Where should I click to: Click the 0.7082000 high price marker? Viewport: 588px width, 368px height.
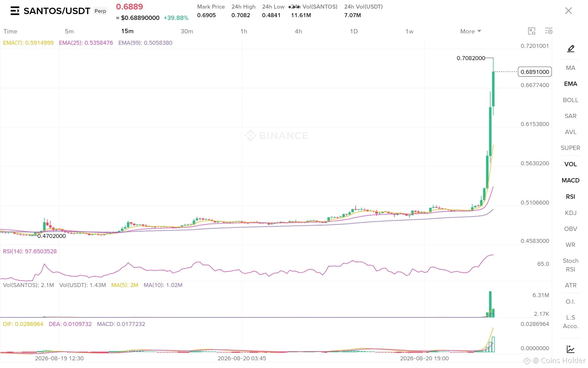click(471, 58)
